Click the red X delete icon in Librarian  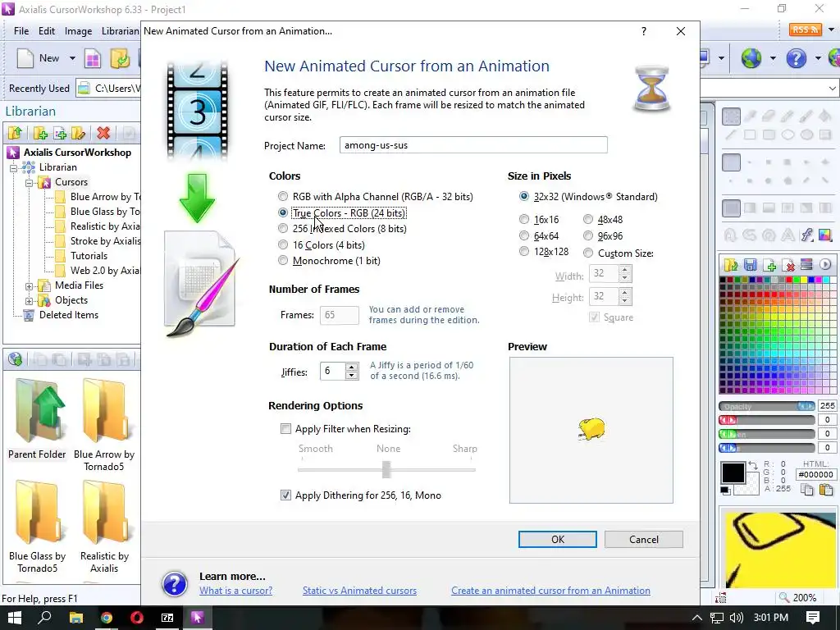(103, 132)
